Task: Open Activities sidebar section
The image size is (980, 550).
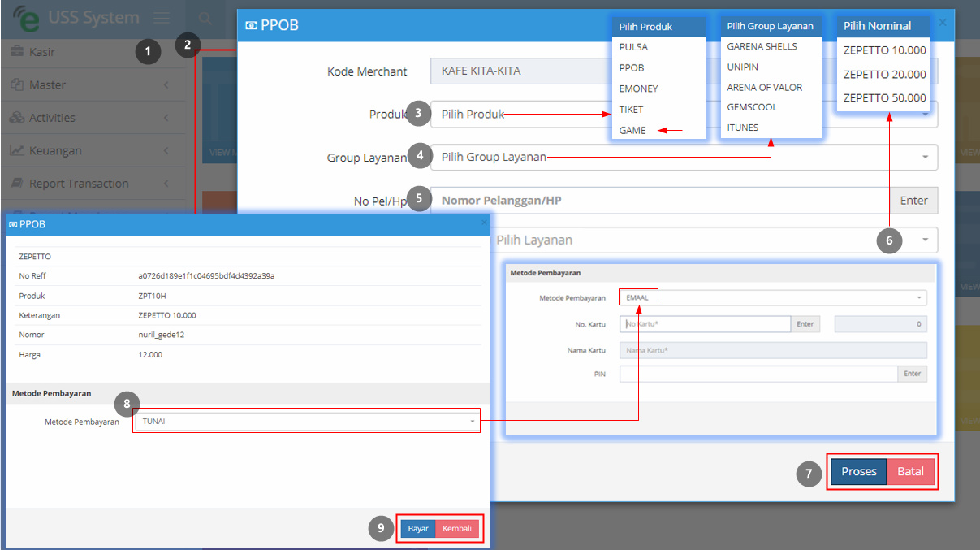Action: tap(93, 118)
